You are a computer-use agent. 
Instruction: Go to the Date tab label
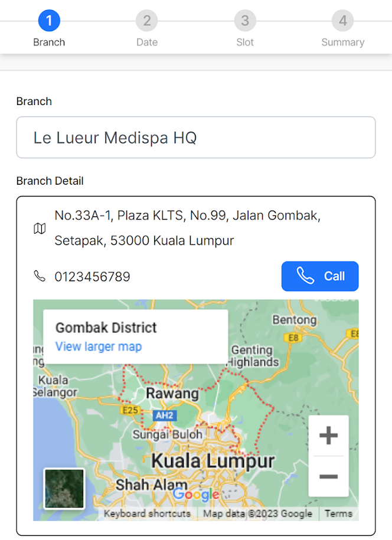click(146, 42)
